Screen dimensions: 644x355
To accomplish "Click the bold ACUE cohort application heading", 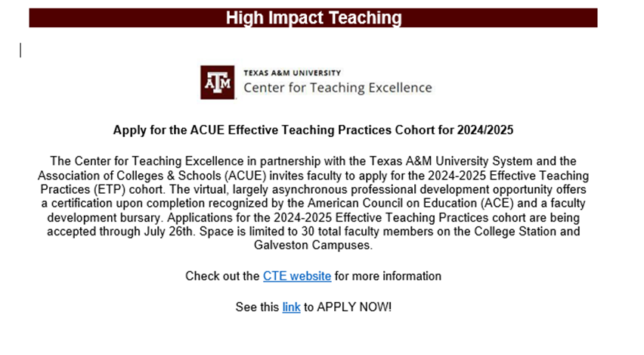I will tap(313, 129).
